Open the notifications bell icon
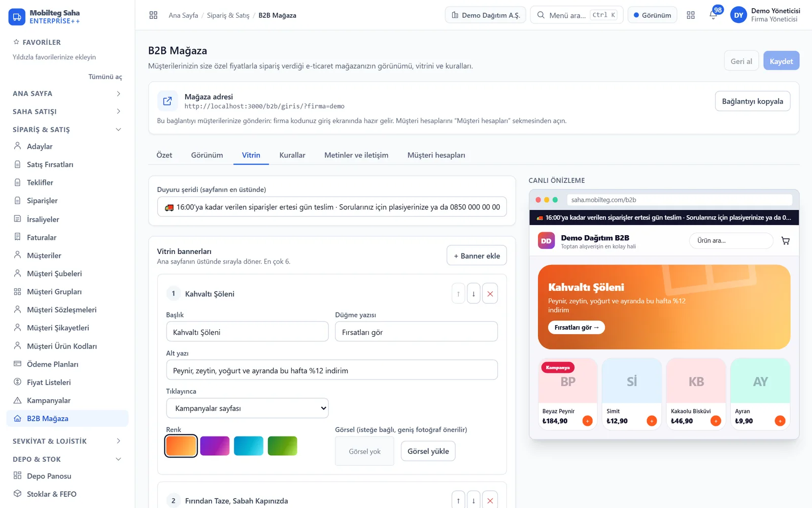The image size is (812, 508). coord(713,15)
